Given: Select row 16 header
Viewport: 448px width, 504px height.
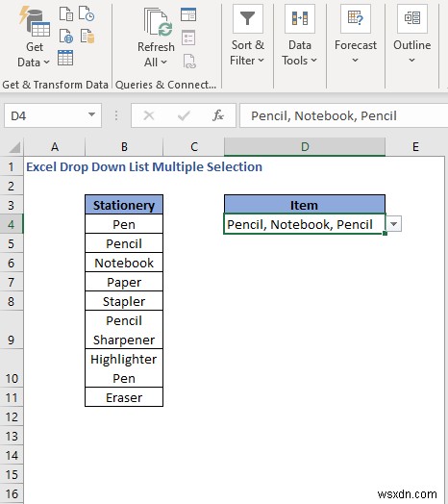Looking at the screenshot, I should click(x=12, y=493).
